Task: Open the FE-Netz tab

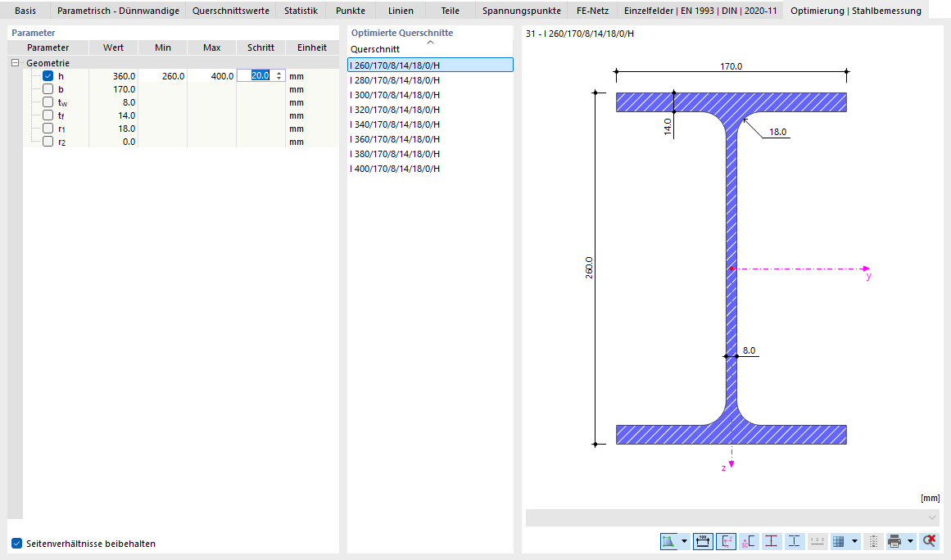Action: click(x=592, y=11)
